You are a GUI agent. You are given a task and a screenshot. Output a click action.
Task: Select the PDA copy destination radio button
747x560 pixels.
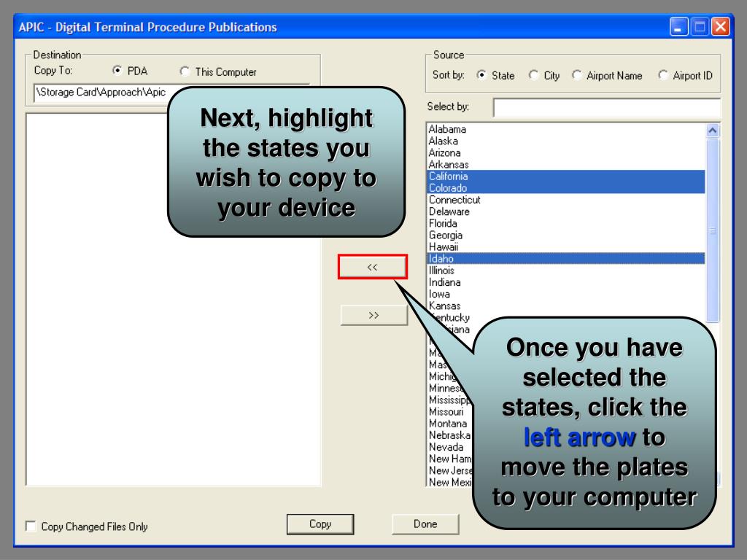(x=117, y=71)
